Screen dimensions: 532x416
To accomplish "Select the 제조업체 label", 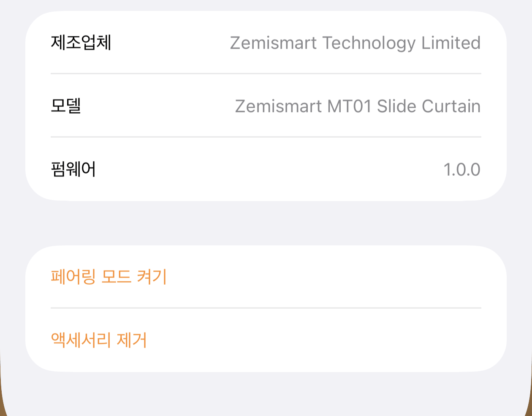I will click(81, 42).
